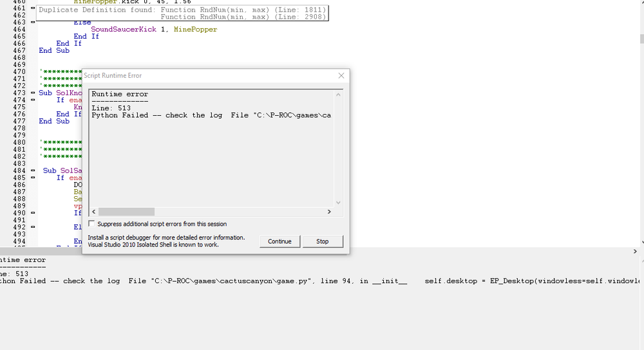Click the Stop button

323,241
